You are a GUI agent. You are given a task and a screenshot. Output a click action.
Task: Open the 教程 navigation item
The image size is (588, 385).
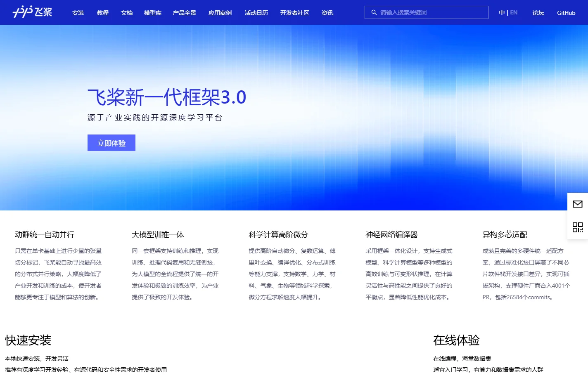coord(103,13)
